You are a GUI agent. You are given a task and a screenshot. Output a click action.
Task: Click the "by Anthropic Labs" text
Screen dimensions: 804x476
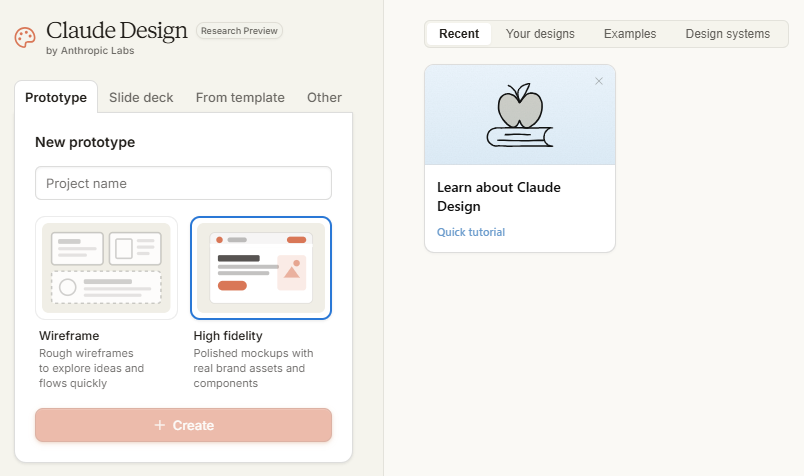coord(90,51)
